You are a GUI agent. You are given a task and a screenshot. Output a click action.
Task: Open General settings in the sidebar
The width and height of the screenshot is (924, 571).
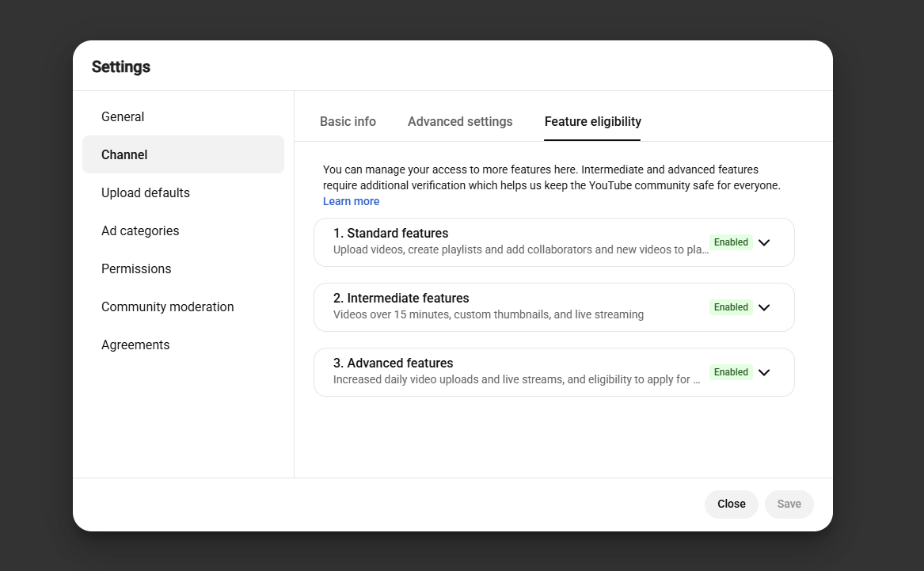pyautogui.click(x=183, y=116)
